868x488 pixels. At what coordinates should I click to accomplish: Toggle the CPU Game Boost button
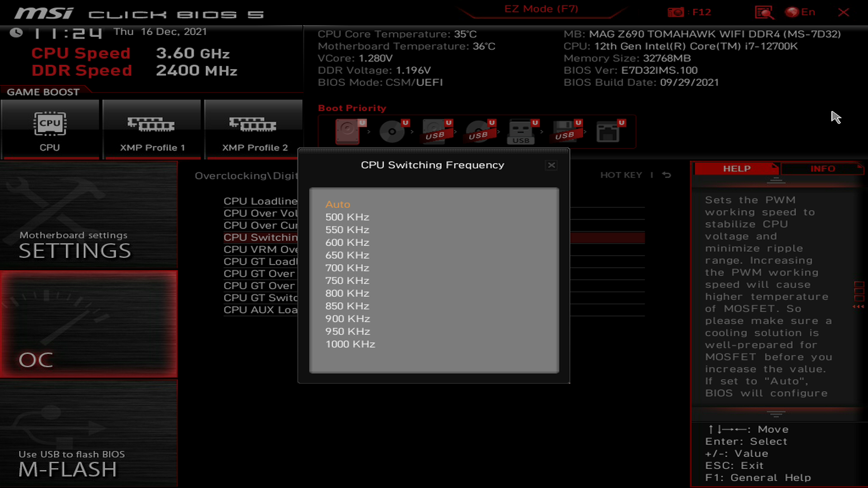[50, 130]
